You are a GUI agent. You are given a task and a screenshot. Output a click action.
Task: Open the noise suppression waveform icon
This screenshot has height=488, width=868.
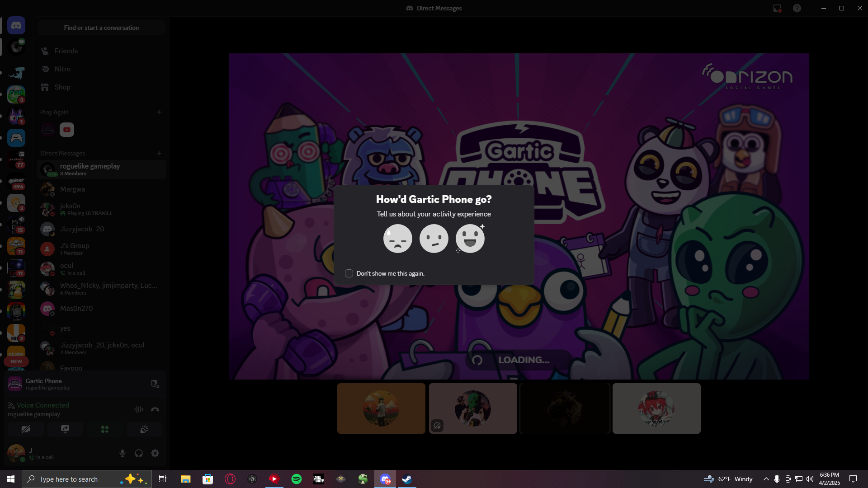(x=139, y=409)
